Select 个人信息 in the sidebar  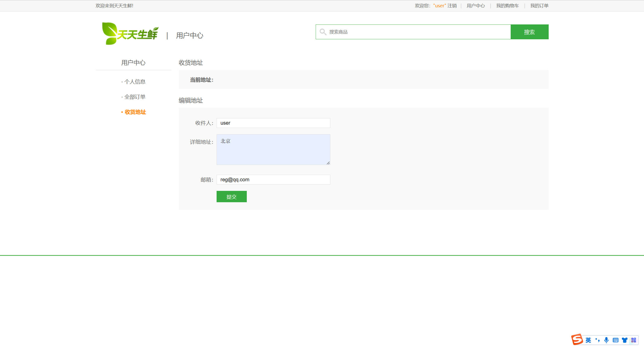click(x=135, y=82)
